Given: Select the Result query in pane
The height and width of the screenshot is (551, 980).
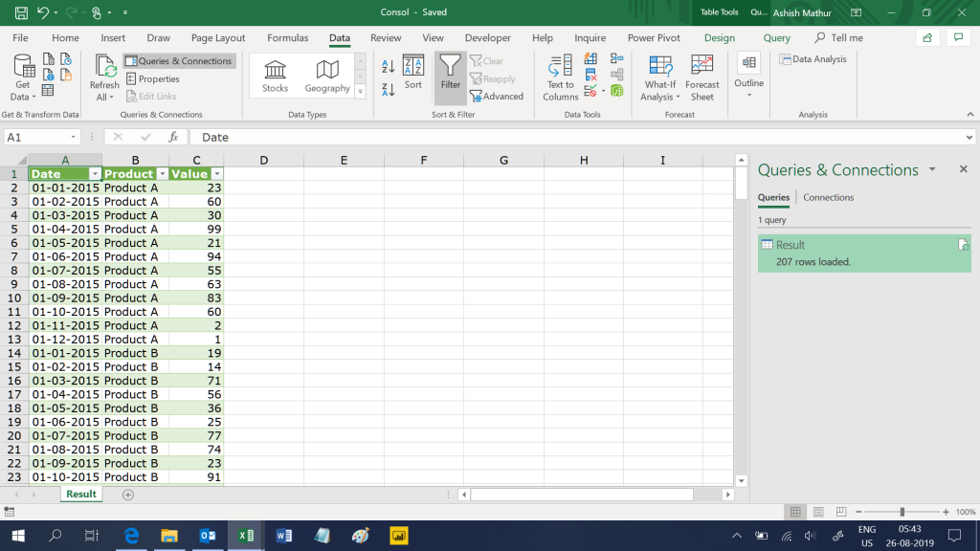Looking at the screenshot, I should point(864,253).
